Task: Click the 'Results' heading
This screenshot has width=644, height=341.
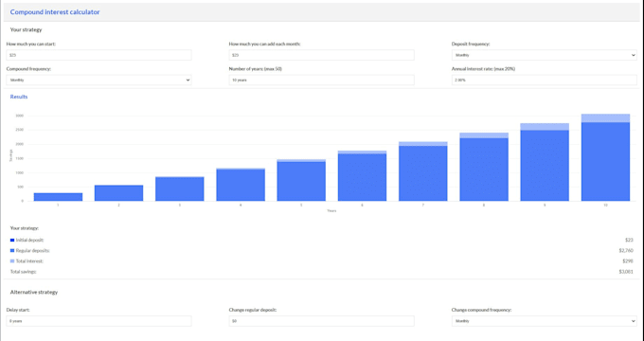Action: pyautogui.click(x=19, y=97)
